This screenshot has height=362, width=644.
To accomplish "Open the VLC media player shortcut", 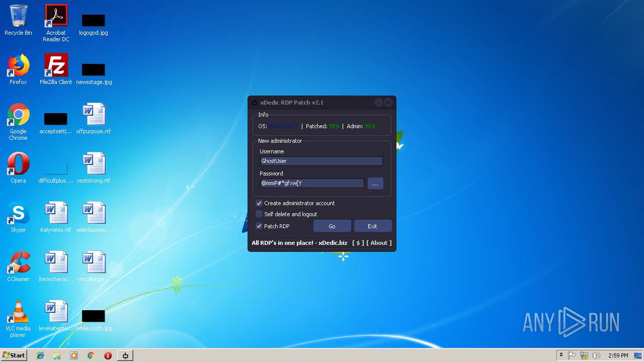I will 18,319.
